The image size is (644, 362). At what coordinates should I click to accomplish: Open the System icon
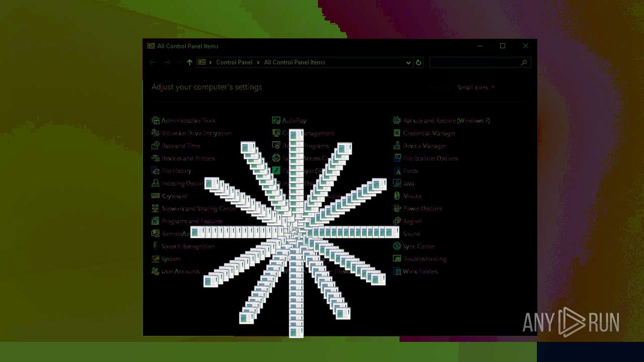pos(155,259)
